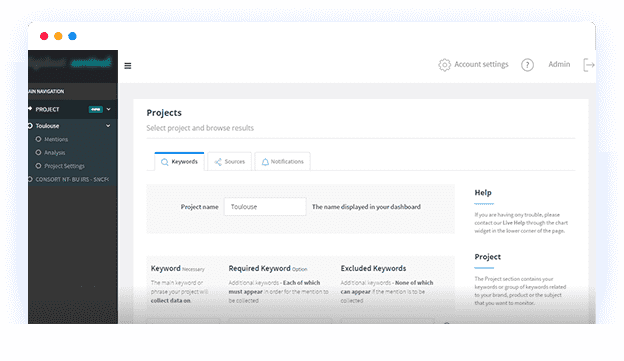The width and height of the screenshot is (624, 361).
Task: Open Project Settings under Toulouse
Action: pos(64,166)
